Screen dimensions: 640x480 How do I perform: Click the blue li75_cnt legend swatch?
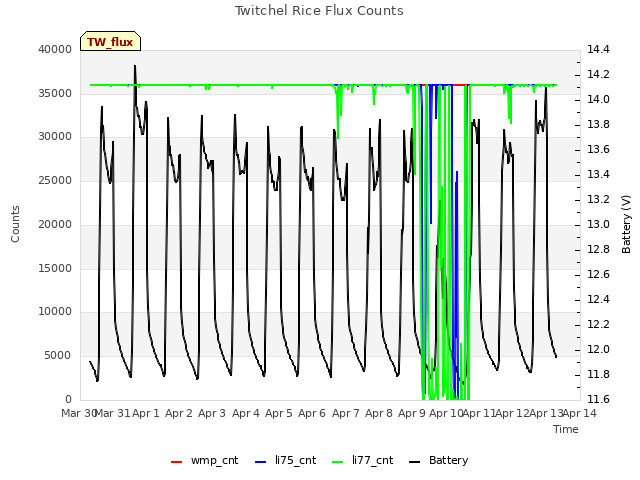[260, 462]
